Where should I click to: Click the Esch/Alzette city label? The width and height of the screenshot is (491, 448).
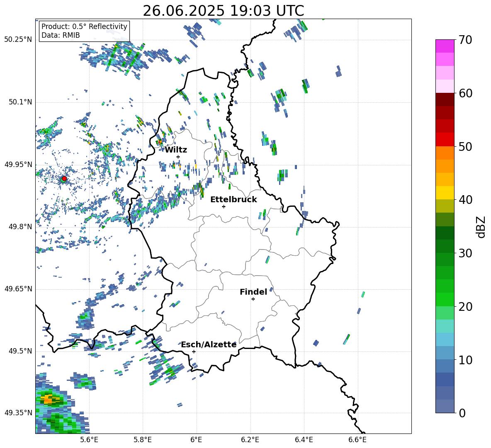click(x=209, y=344)
